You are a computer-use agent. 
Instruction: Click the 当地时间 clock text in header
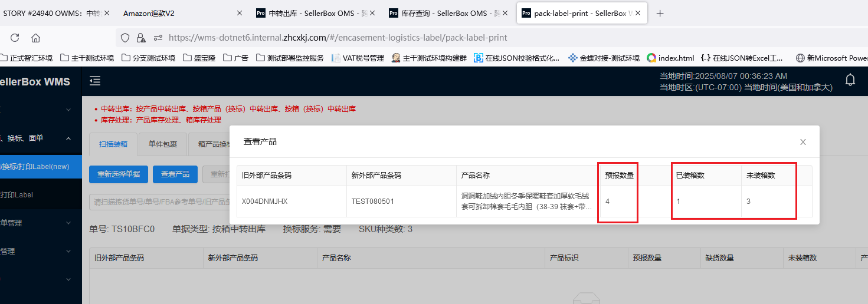point(723,76)
